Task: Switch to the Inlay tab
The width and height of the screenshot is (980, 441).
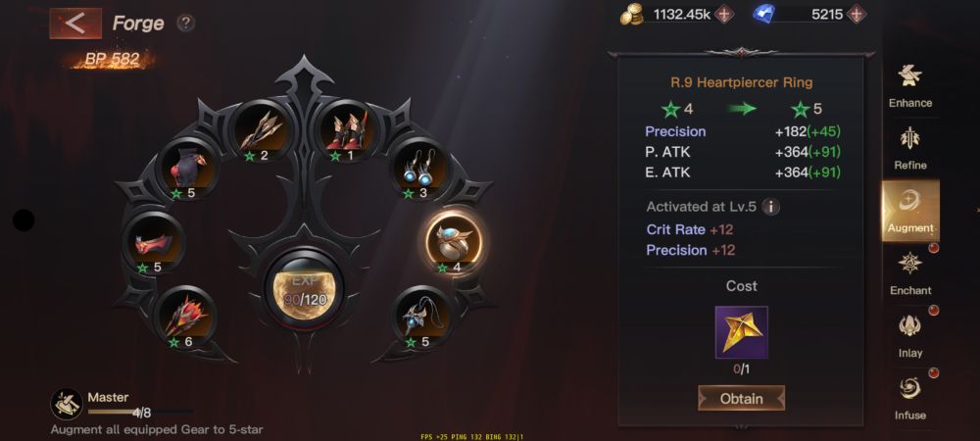Action: click(x=910, y=336)
